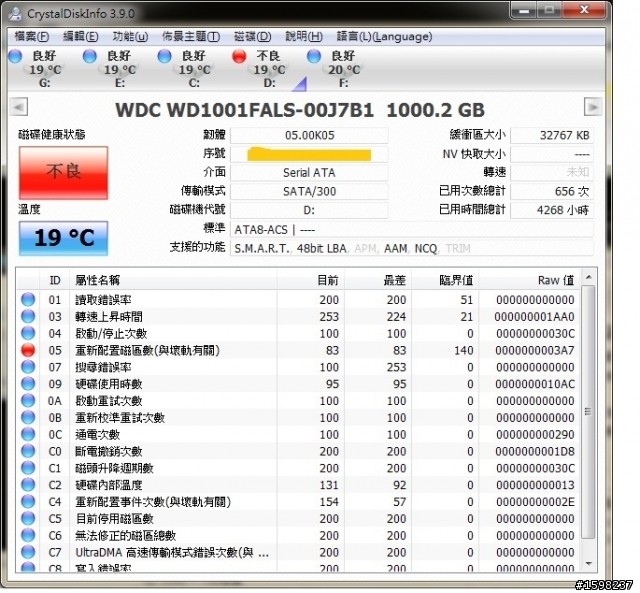640x593 pixels.
Task: Click the 屬性名稱 column header
Action: point(173,280)
